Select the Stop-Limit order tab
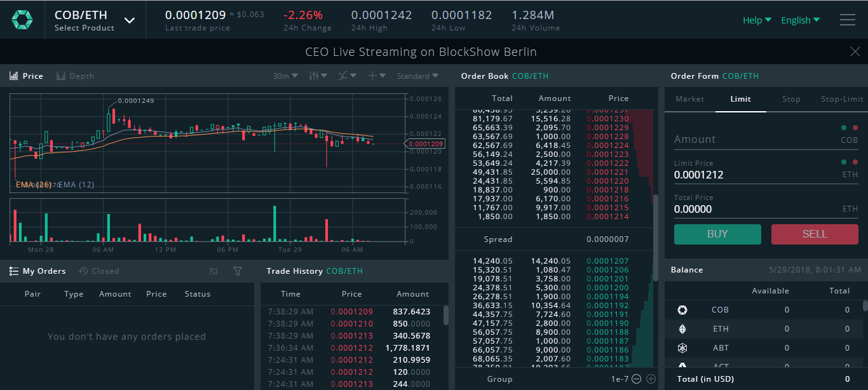Image resolution: width=868 pixels, height=390 pixels. pos(842,99)
